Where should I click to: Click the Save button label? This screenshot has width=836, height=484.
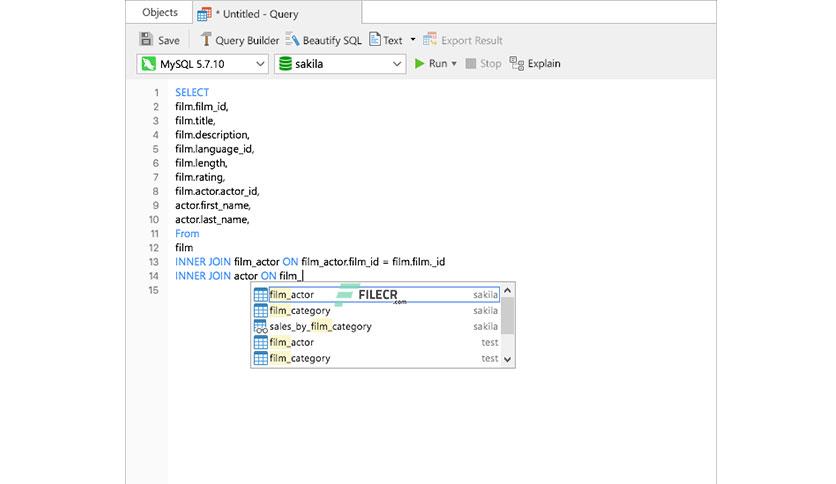tap(168, 41)
